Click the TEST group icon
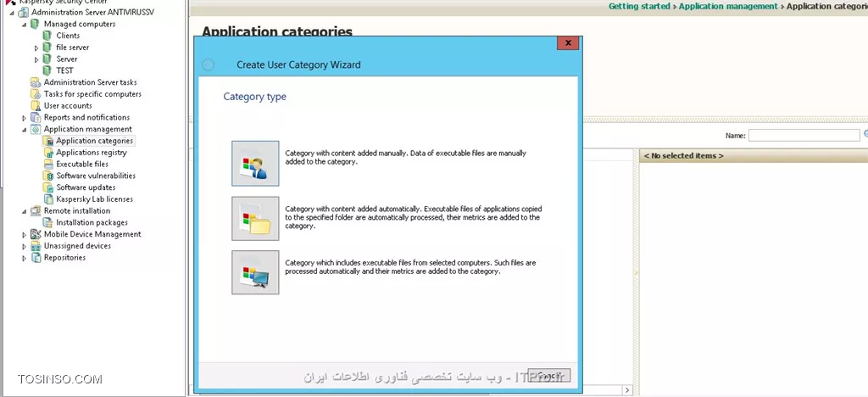 pyautogui.click(x=47, y=70)
